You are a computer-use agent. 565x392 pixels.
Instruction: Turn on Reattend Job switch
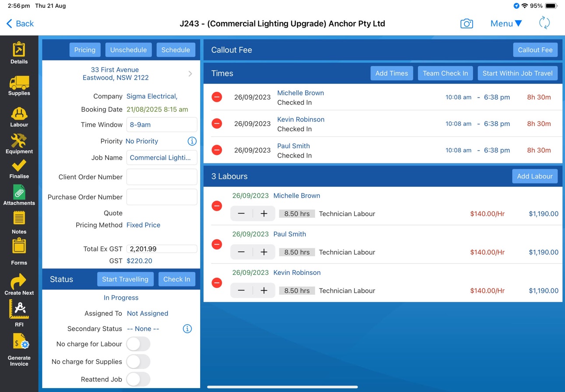138,379
